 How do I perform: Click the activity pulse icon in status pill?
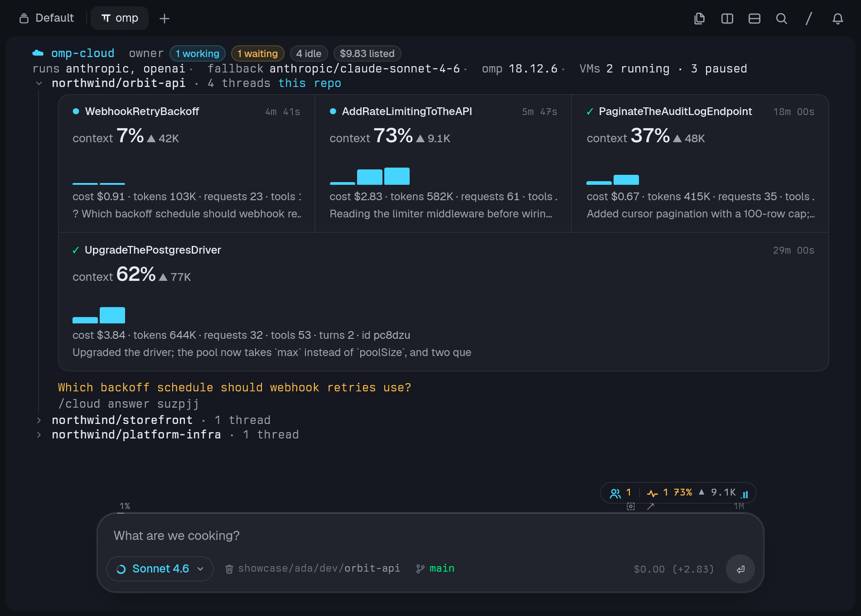click(653, 493)
